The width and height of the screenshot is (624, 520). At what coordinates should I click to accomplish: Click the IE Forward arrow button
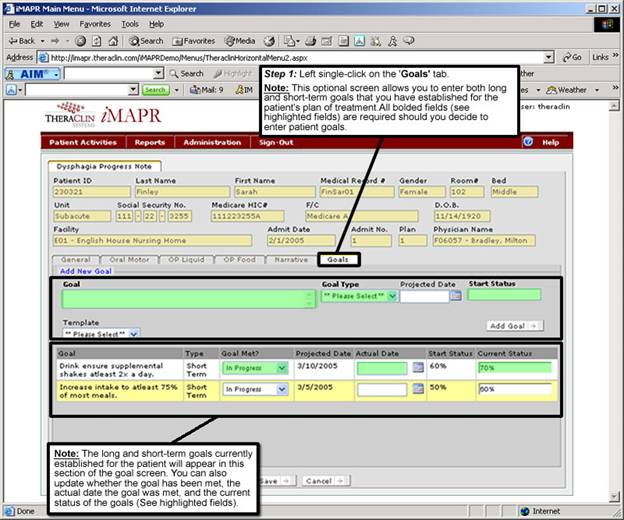[x=55, y=41]
